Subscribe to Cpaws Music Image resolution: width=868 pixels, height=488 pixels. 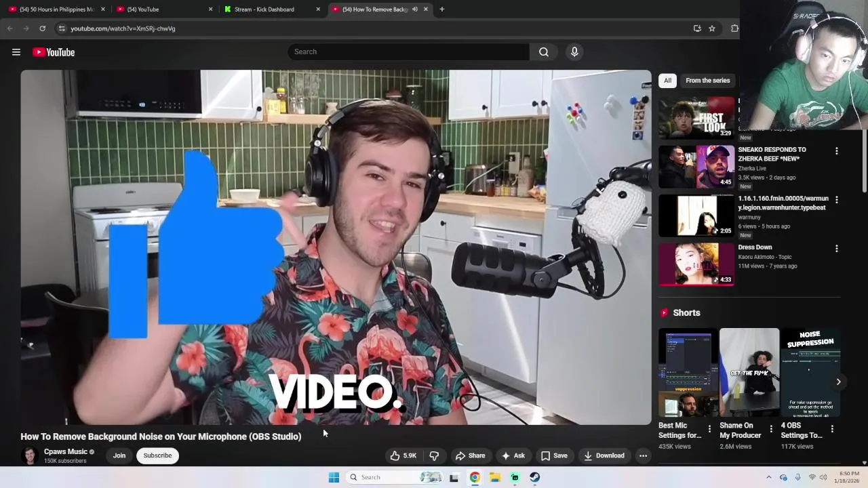click(157, 455)
